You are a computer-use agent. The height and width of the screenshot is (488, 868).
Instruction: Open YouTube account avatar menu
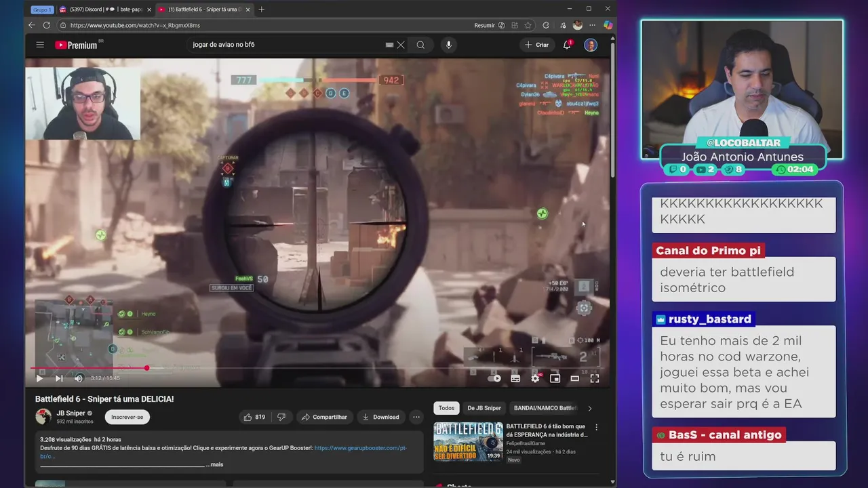(591, 45)
